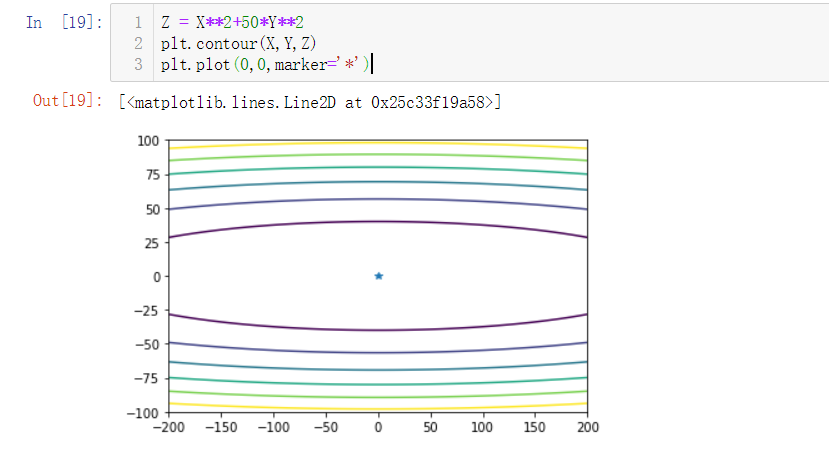
Task: Click x-axis tick label 150
Action: pyautogui.click(x=535, y=427)
